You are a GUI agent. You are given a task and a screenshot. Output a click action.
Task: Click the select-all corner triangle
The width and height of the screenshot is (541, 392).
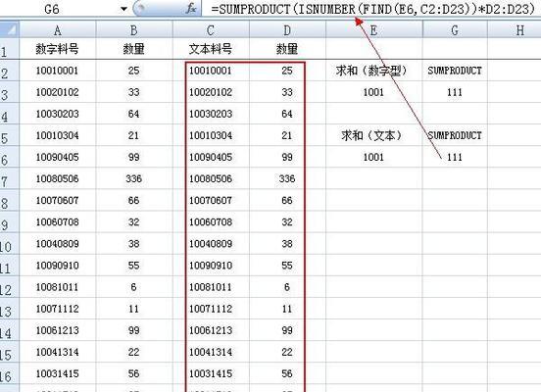(x=10, y=29)
